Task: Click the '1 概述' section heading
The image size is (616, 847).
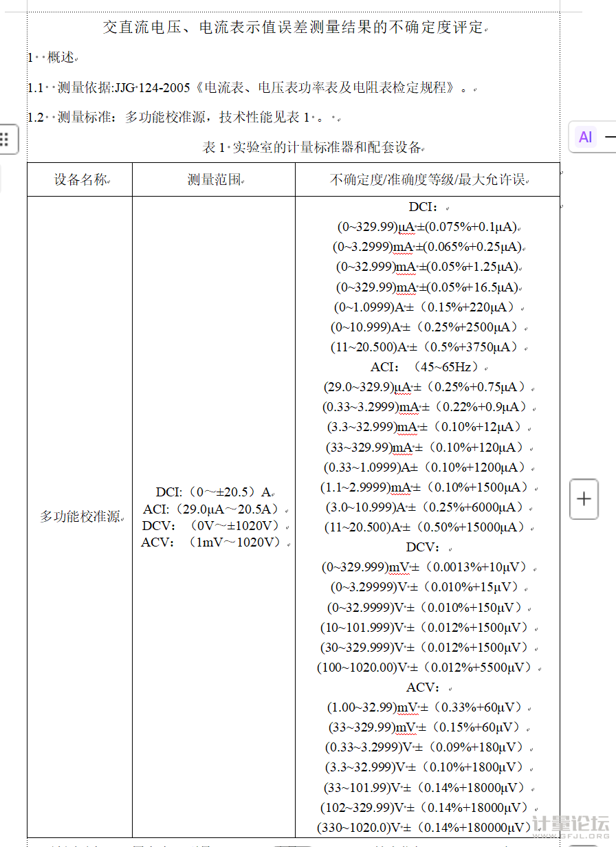Action: click(x=52, y=58)
